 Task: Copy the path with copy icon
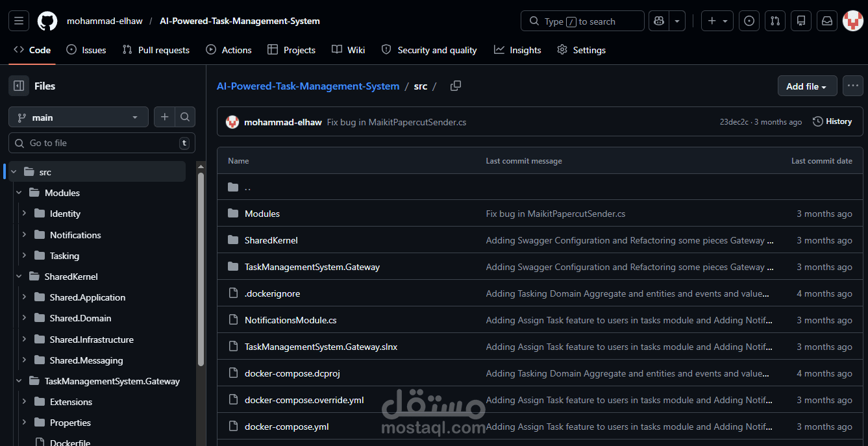(456, 86)
